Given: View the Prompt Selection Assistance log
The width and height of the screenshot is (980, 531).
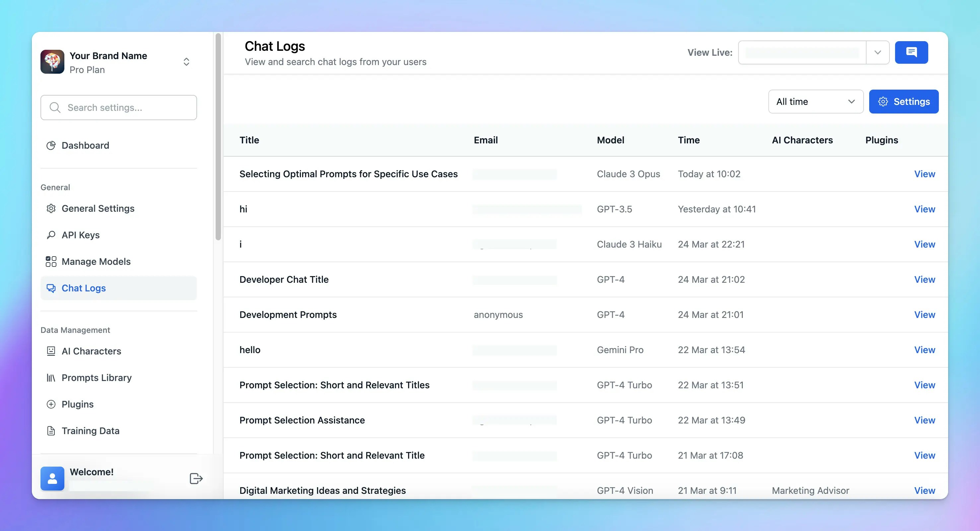Looking at the screenshot, I should pos(925,420).
